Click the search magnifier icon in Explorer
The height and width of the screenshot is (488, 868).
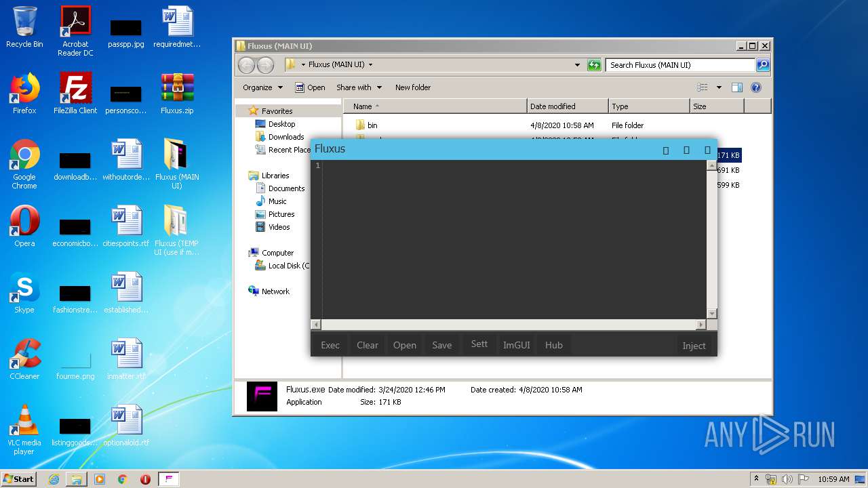click(x=763, y=65)
